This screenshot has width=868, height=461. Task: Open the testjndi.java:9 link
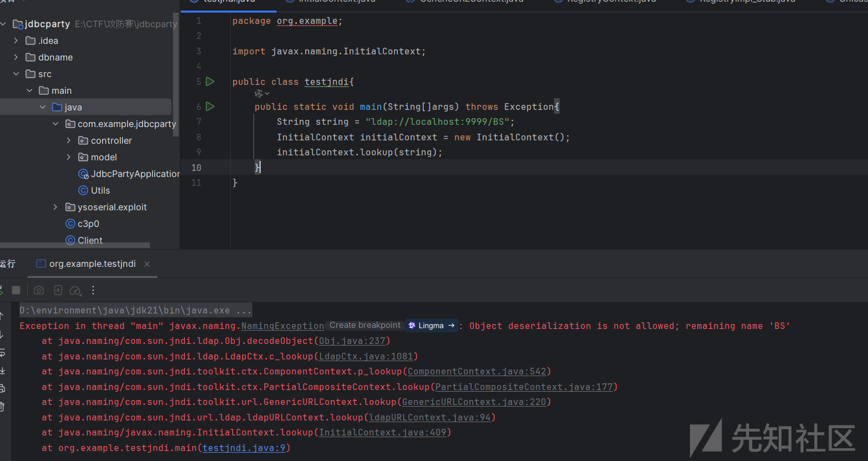[x=244, y=448]
